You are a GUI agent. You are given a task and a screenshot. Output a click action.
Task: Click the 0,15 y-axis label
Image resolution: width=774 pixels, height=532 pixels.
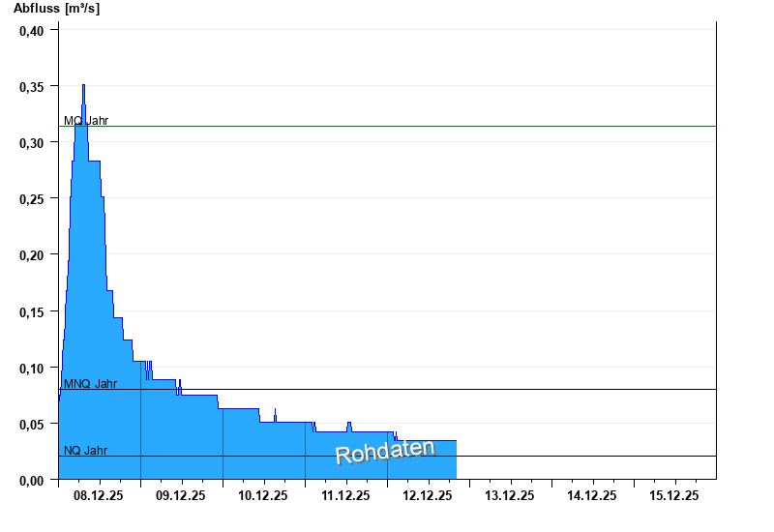[32, 312]
